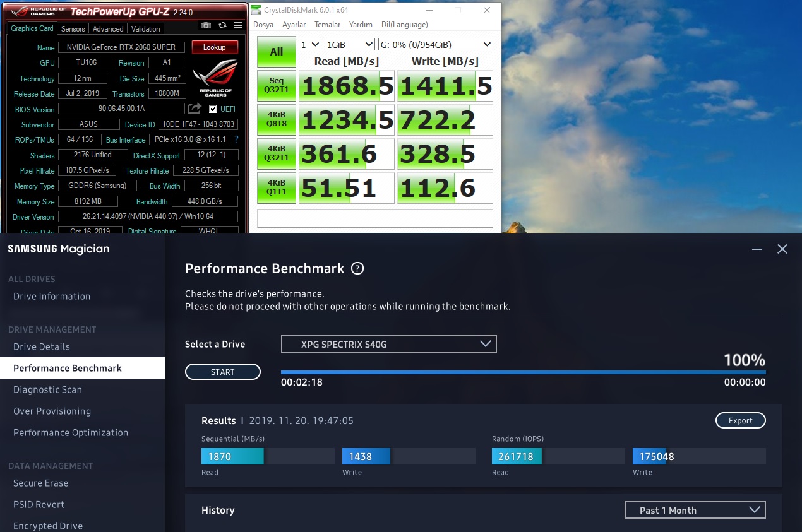Click the Memory Type value GDDR6 (Samsung)
The height and width of the screenshot is (532, 802).
97,186
